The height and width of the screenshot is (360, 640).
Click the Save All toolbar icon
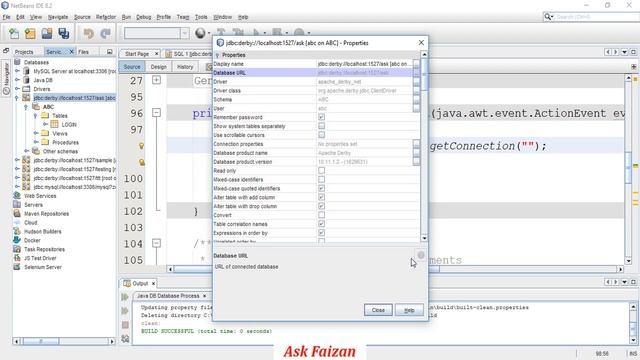[64, 33]
